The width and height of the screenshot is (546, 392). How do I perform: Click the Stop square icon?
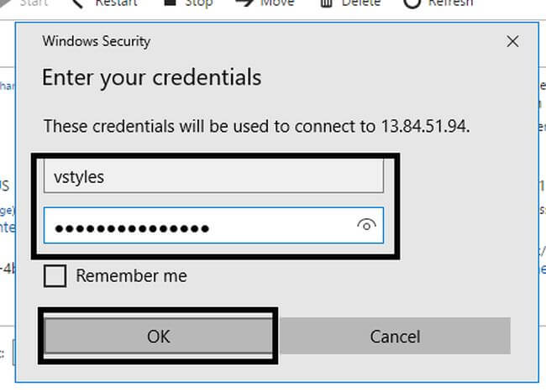click(x=169, y=3)
